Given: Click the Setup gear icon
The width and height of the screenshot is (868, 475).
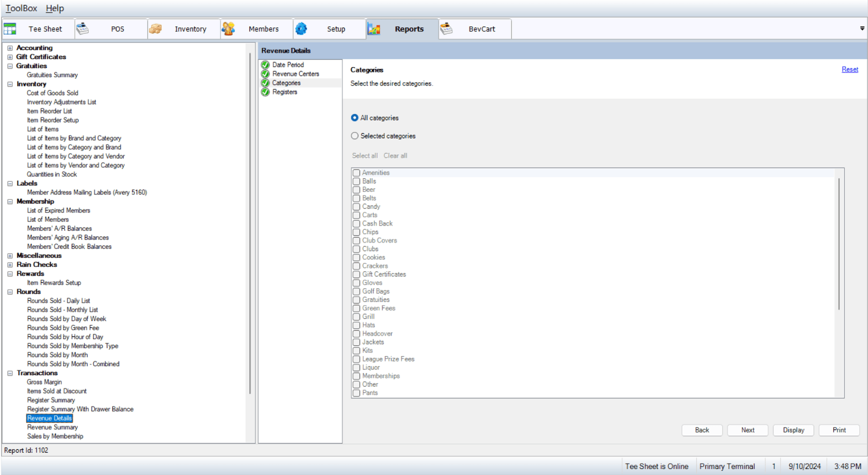Looking at the screenshot, I should [301, 29].
